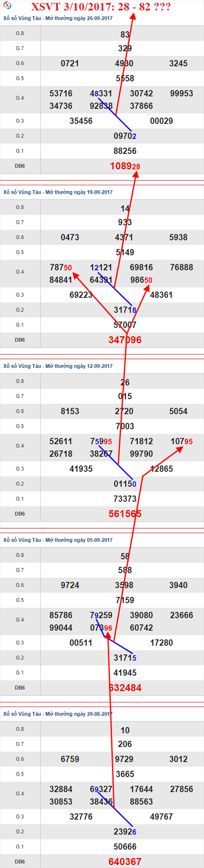Click the red title 'XSVT 3/10/2017: 28 - 82 ???'
Viewport: 204px width, 868px height.
[x=101, y=6]
